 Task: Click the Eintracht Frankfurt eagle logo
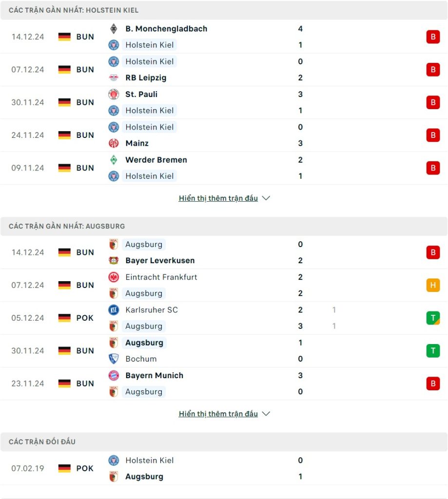pyautogui.click(x=114, y=277)
